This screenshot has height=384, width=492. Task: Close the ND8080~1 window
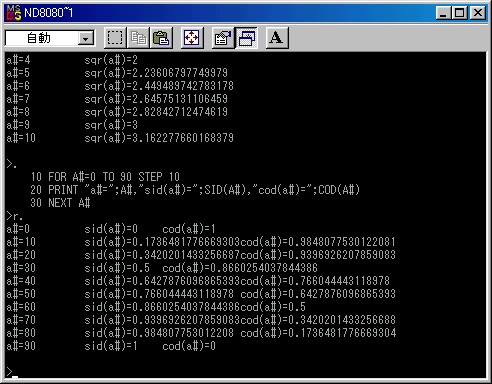pos(478,13)
